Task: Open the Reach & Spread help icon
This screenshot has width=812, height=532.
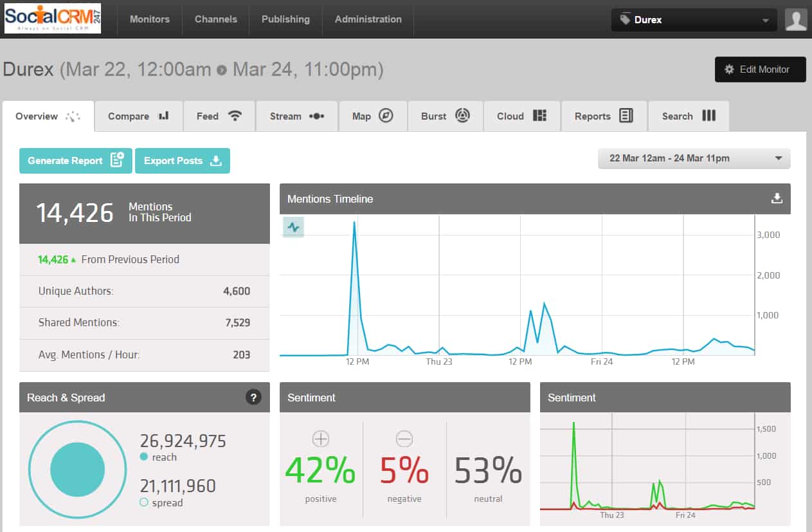Action: pyautogui.click(x=253, y=398)
